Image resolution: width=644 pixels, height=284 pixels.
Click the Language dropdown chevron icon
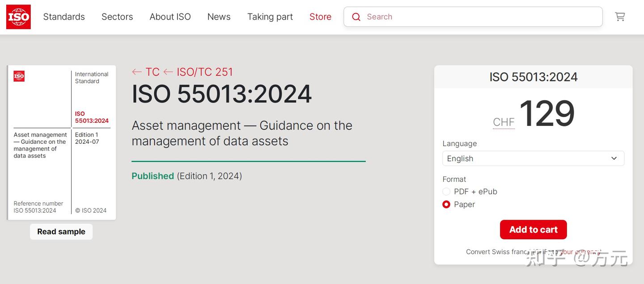tap(614, 158)
